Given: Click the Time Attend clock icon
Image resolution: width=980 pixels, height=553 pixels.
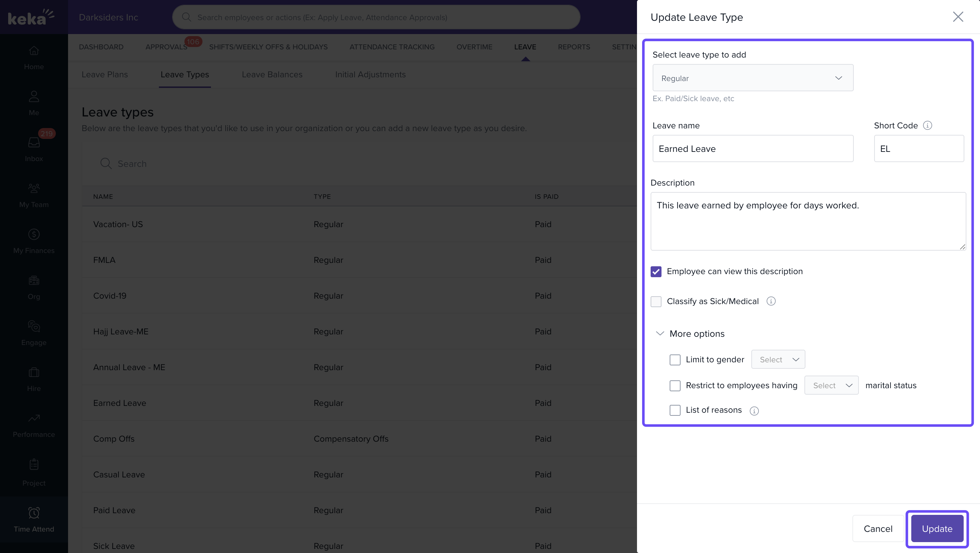Looking at the screenshot, I should click(x=34, y=512).
